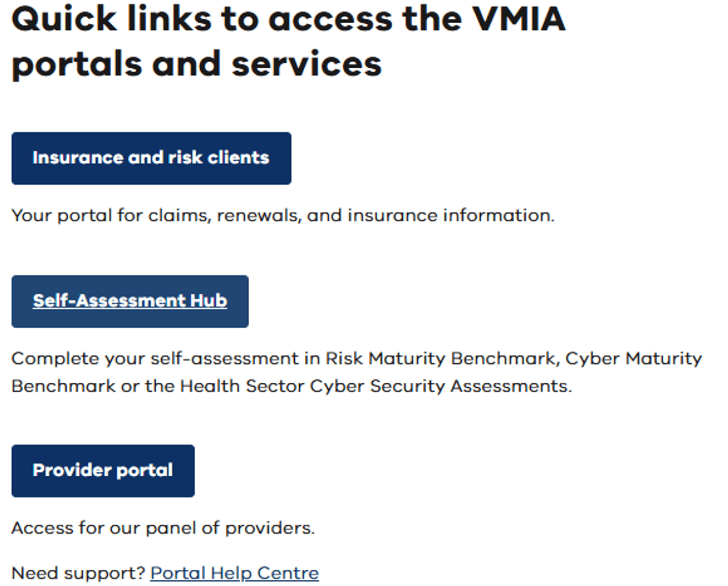The height and width of the screenshot is (586, 728).
Task: Click button to complete Risk Maturity Benchmark assessment
Action: pos(129,301)
